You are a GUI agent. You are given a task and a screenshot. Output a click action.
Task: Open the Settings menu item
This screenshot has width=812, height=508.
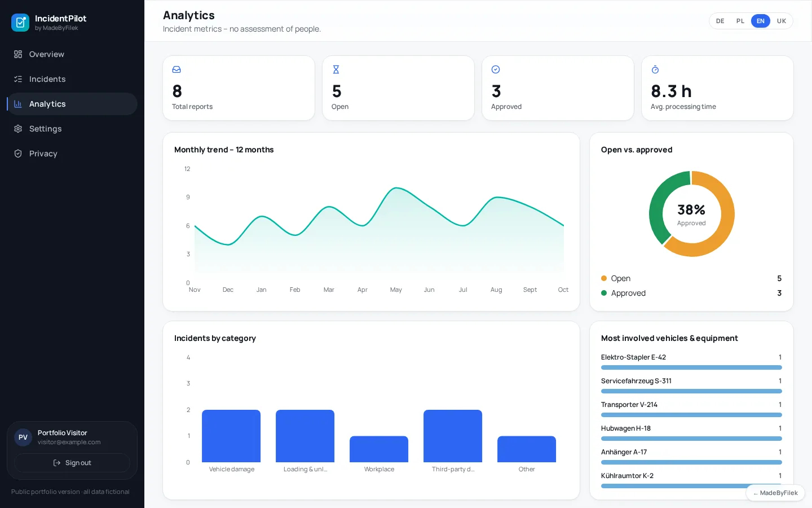coord(72,129)
